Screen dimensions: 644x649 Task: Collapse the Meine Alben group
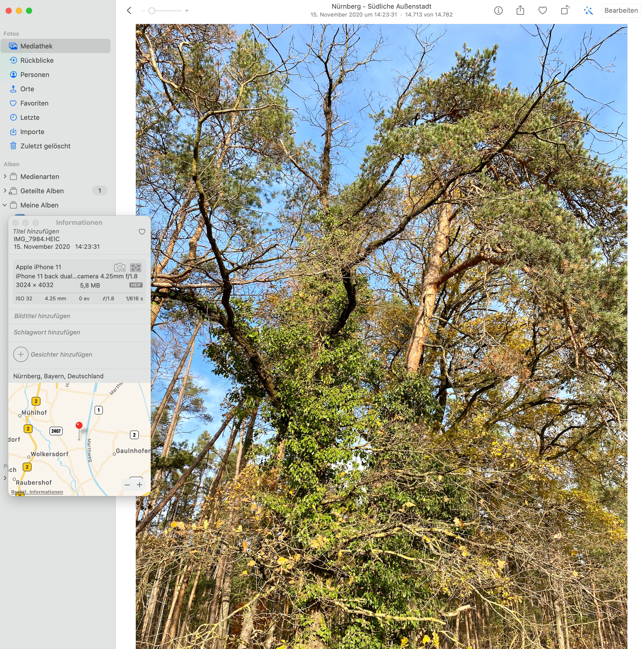[5, 205]
